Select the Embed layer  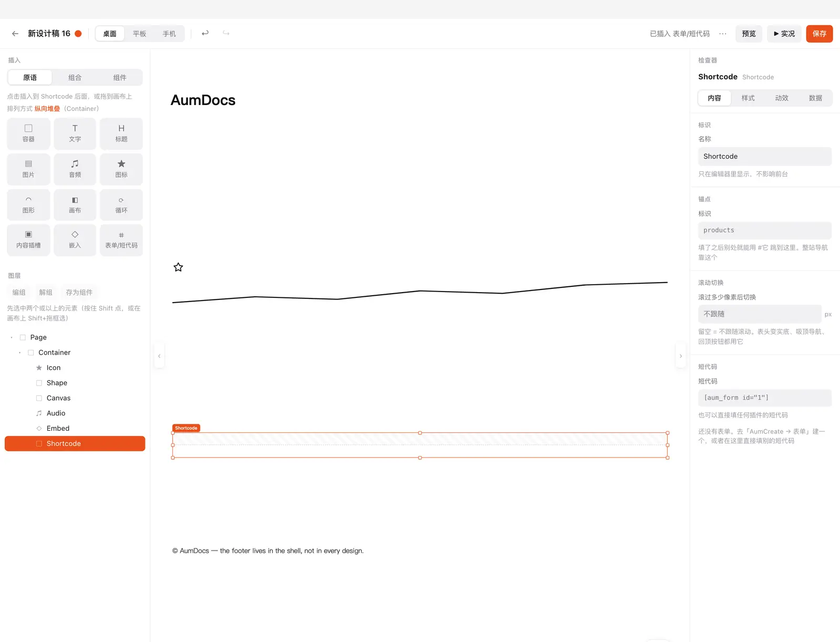click(75, 428)
